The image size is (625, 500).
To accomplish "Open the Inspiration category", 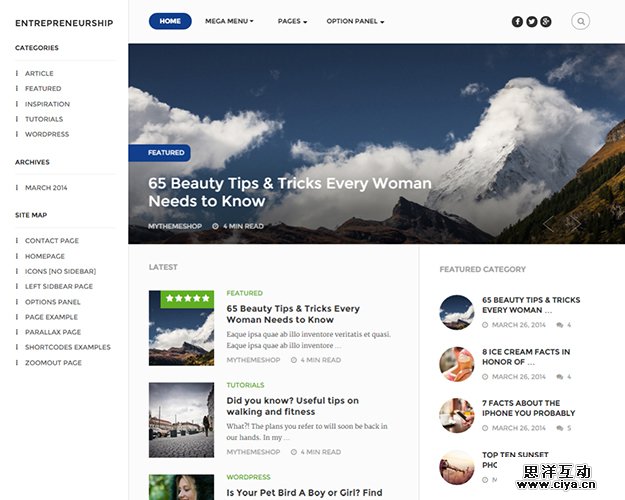I will (x=47, y=104).
